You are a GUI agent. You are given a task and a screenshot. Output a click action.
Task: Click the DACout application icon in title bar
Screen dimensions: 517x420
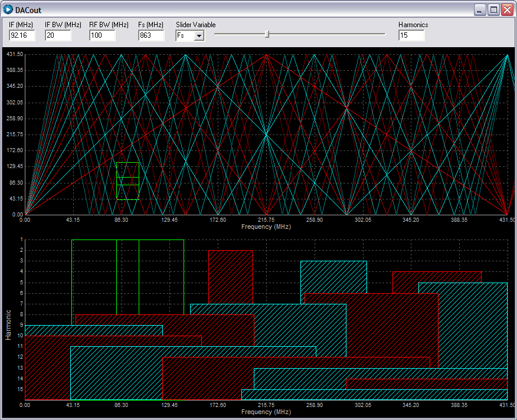pos(8,9)
